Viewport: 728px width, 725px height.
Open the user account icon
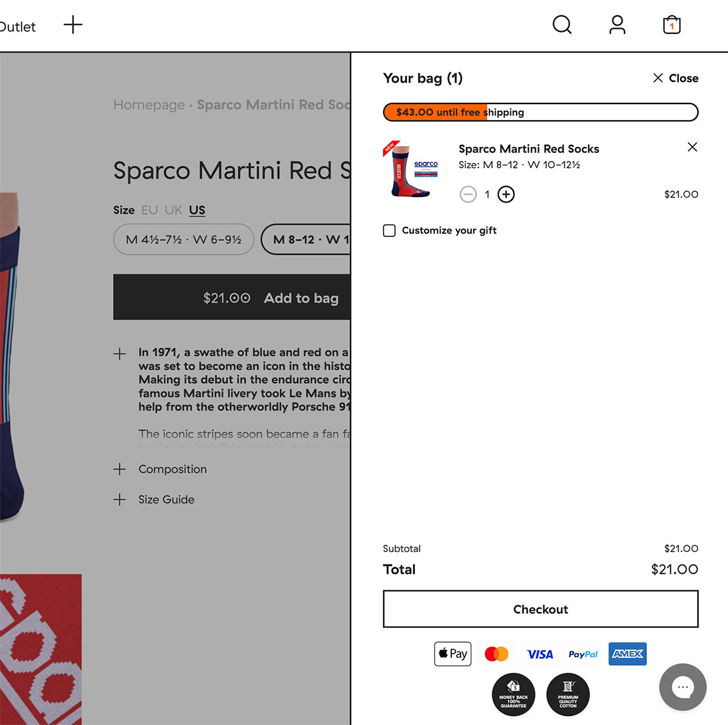click(x=617, y=25)
